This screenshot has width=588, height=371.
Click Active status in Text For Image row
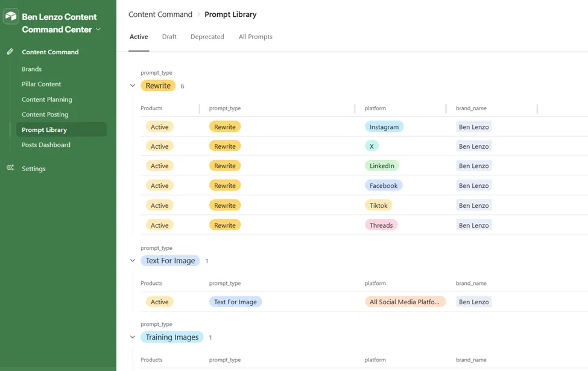pos(159,302)
